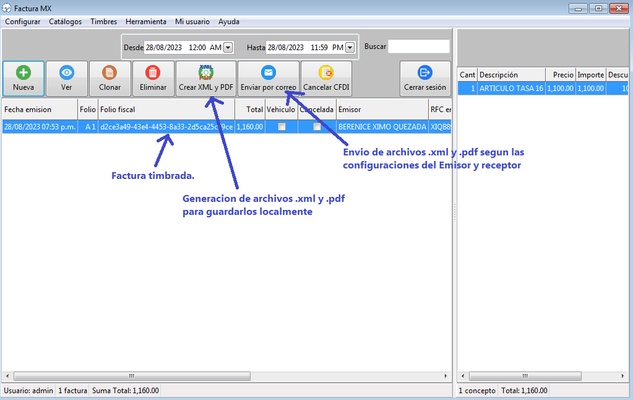The width and height of the screenshot is (633, 400).
Task: Click the Desde date field 28/08/2023
Action: (x=164, y=48)
